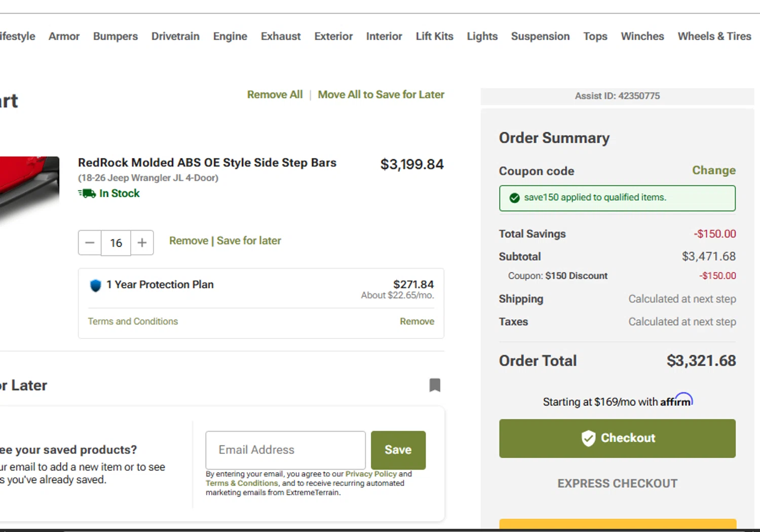Click the green In Stock truck icon
Image resolution: width=760 pixels, height=532 pixels.
(x=87, y=193)
